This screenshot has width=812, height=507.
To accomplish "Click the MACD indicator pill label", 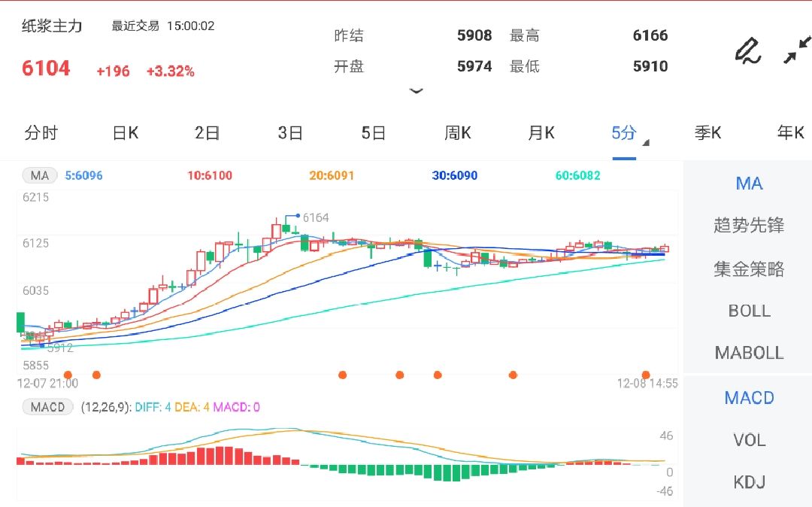I will click(47, 407).
